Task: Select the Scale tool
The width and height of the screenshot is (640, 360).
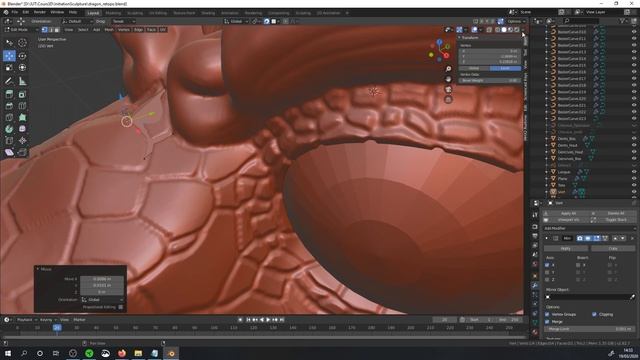Action: click(9, 68)
